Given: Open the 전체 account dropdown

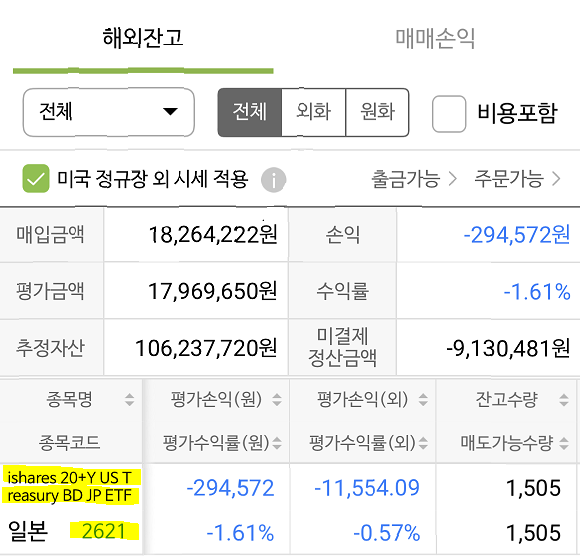Looking at the screenshot, I should 109,112.
